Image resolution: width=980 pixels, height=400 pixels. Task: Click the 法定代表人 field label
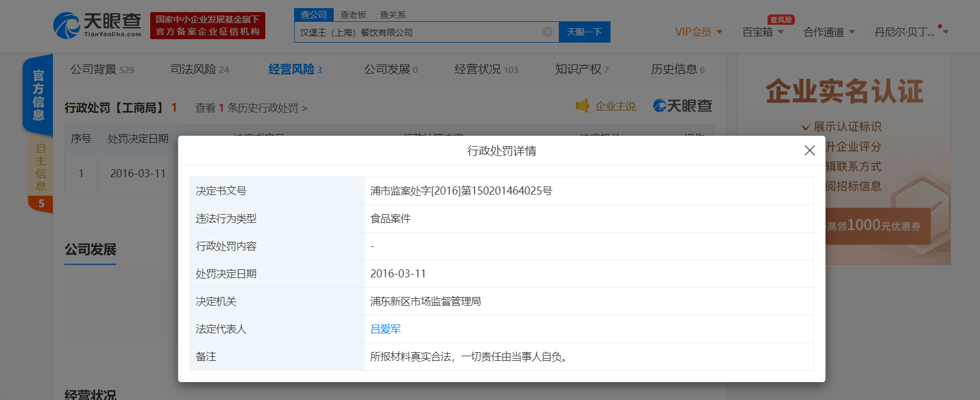click(x=221, y=329)
